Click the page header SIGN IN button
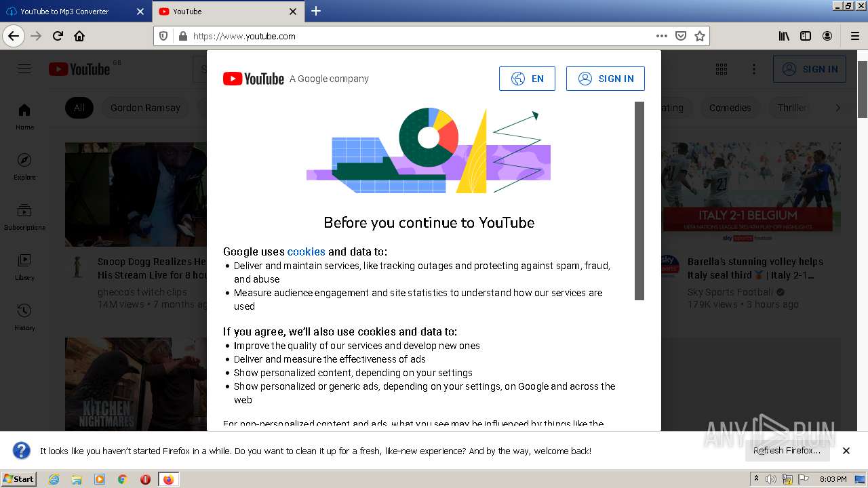 click(x=810, y=69)
